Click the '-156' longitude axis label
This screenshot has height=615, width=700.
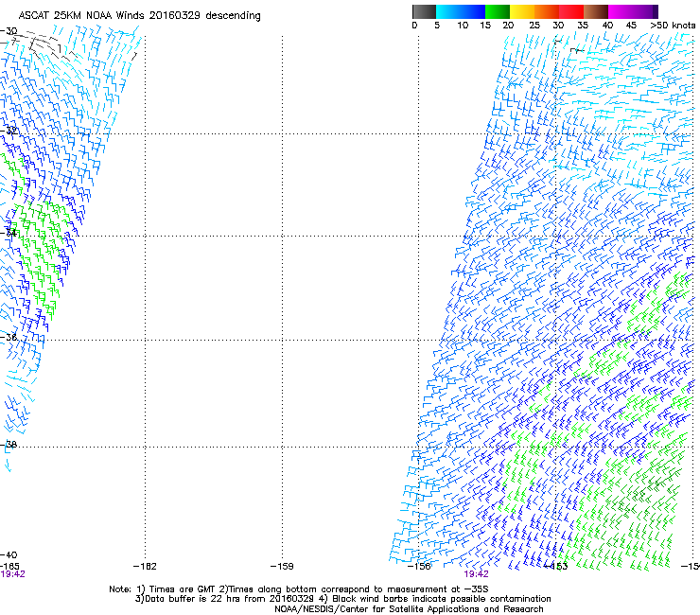(419, 567)
